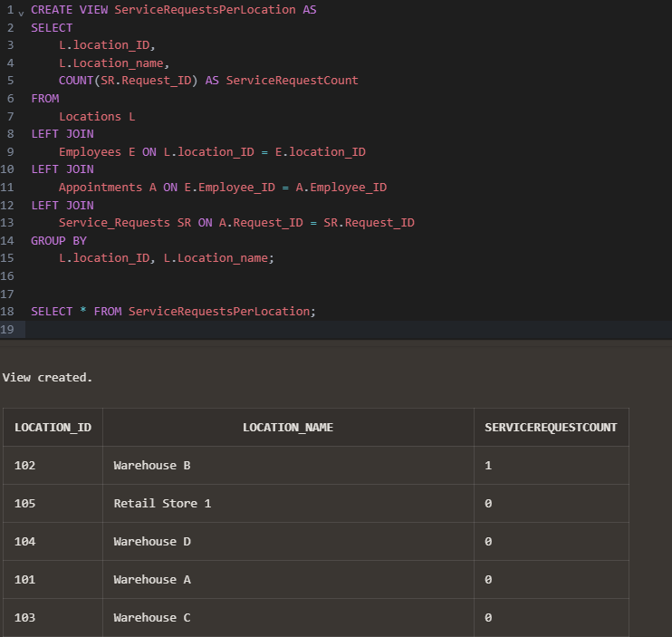Click the LOCATION_ID column header
Screen dimensions: 672x637
pos(53,428)
